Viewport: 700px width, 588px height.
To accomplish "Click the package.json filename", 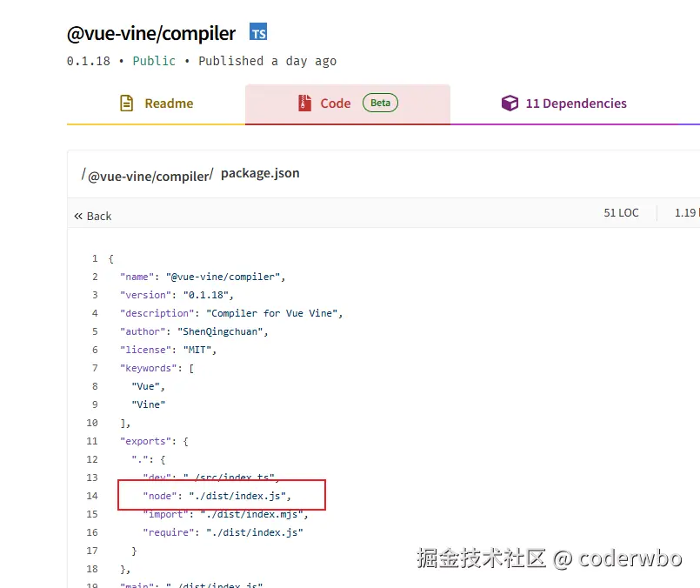I will pos(260,173).
